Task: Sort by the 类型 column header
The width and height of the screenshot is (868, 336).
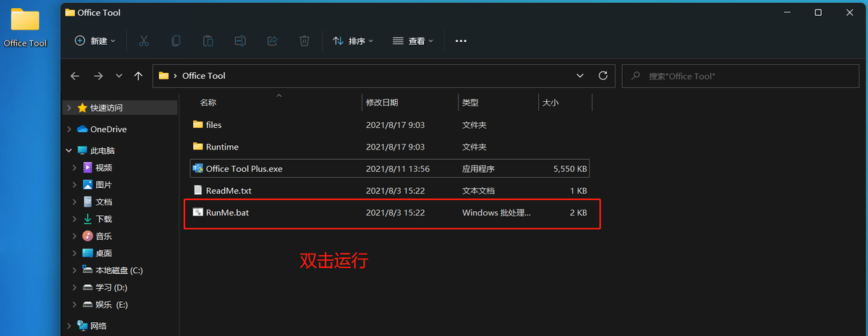Action: pyautogui.click(x=470, y=103)
